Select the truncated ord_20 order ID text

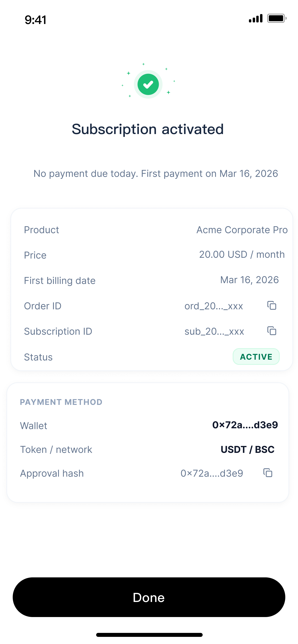tap(214, 306)
